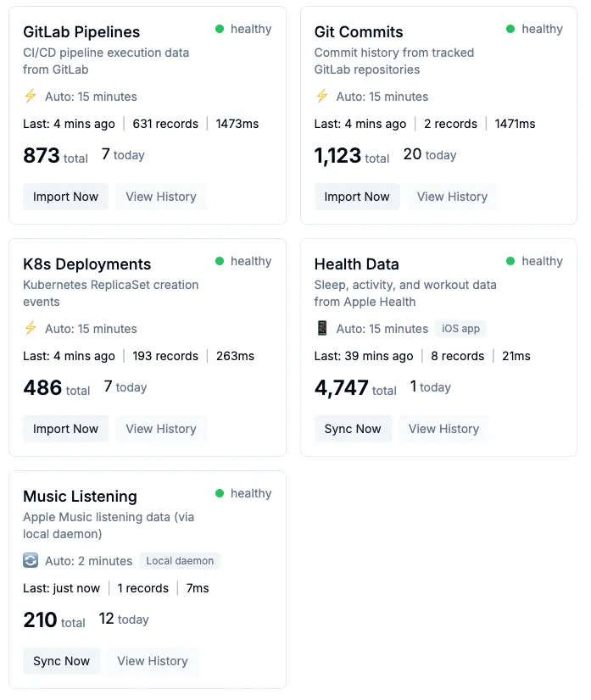Click the Local daemon badge
The width and height of the screenshot is (591, 700).
pos(180,561)
